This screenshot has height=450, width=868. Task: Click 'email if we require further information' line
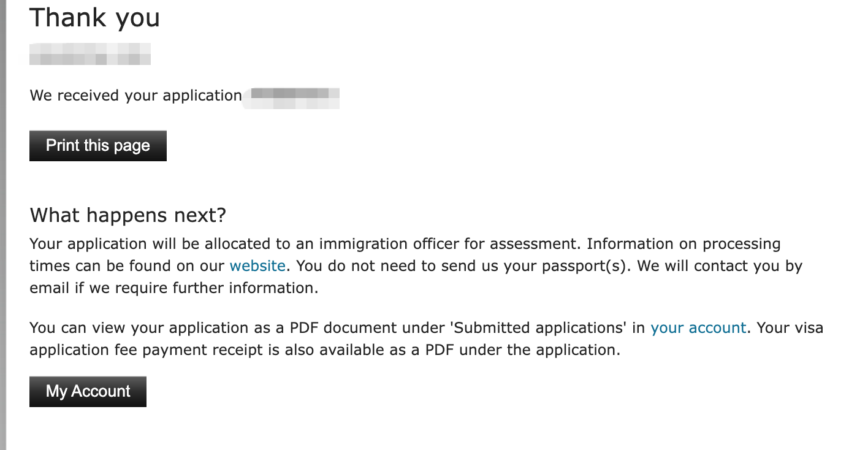coord(174,288)
